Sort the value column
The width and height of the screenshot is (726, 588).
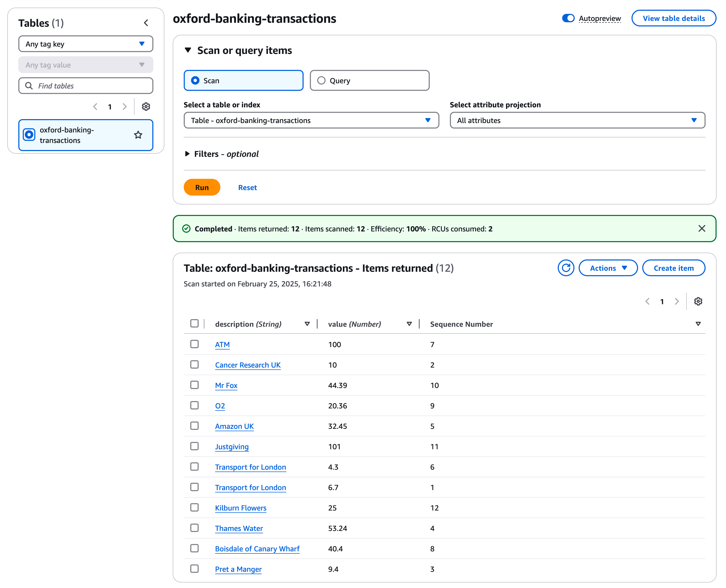point(409,324)
